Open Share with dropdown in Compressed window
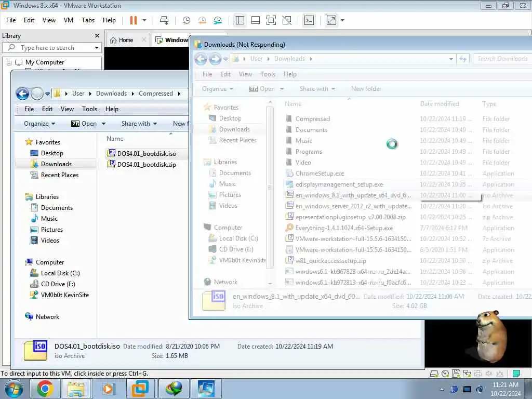Viewport: 532px width, 399px height. 139,124
